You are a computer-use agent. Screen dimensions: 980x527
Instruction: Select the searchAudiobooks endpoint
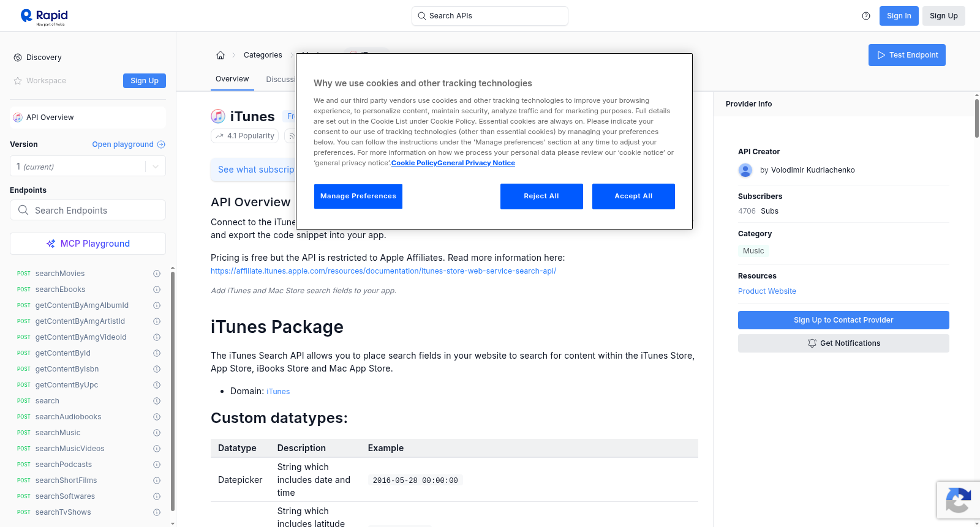pos(69,417)
